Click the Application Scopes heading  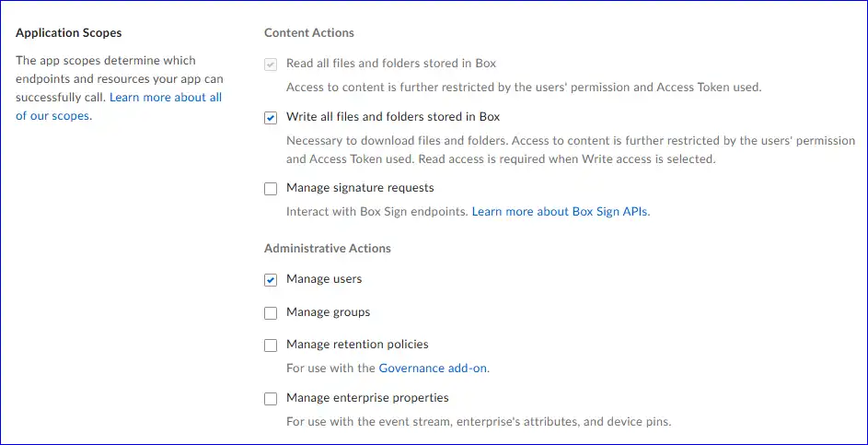click(68, 33)
